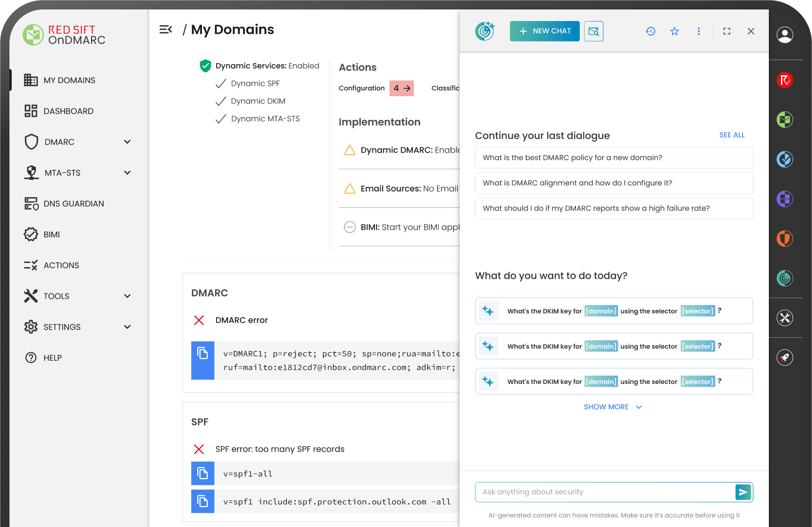Click the MTA-STS icon in sidebar

tap(32, 173)
